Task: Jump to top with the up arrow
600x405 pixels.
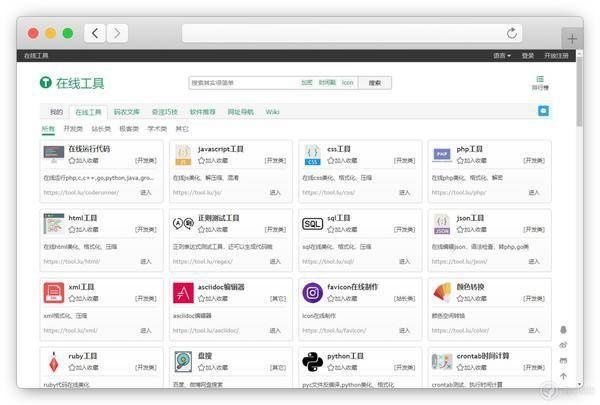Action: [563, 376]
